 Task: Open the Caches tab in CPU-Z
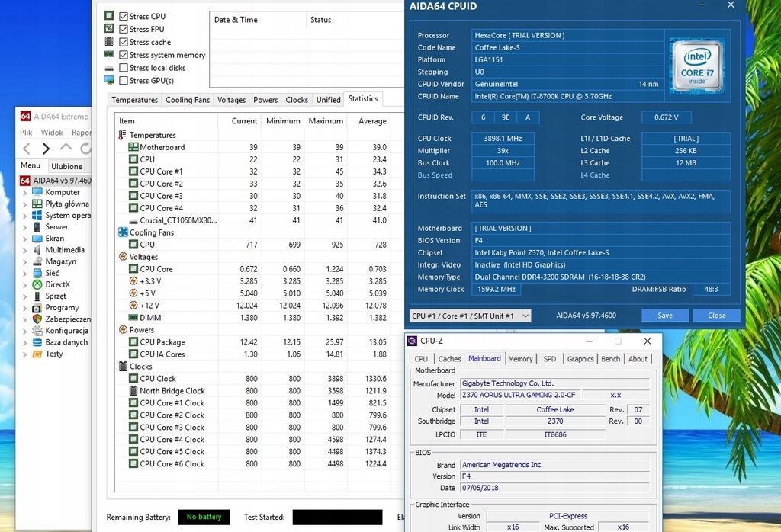coord(450,359)
